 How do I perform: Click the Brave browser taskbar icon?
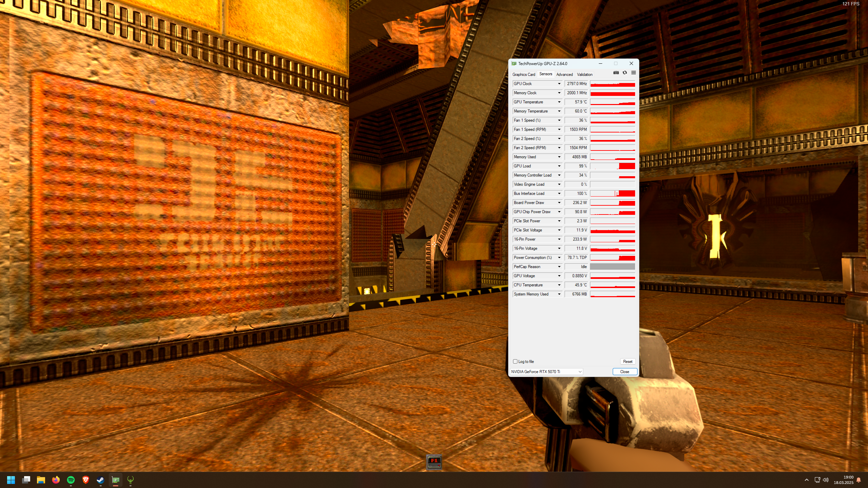pyautogui.click(x=86, y=480)
